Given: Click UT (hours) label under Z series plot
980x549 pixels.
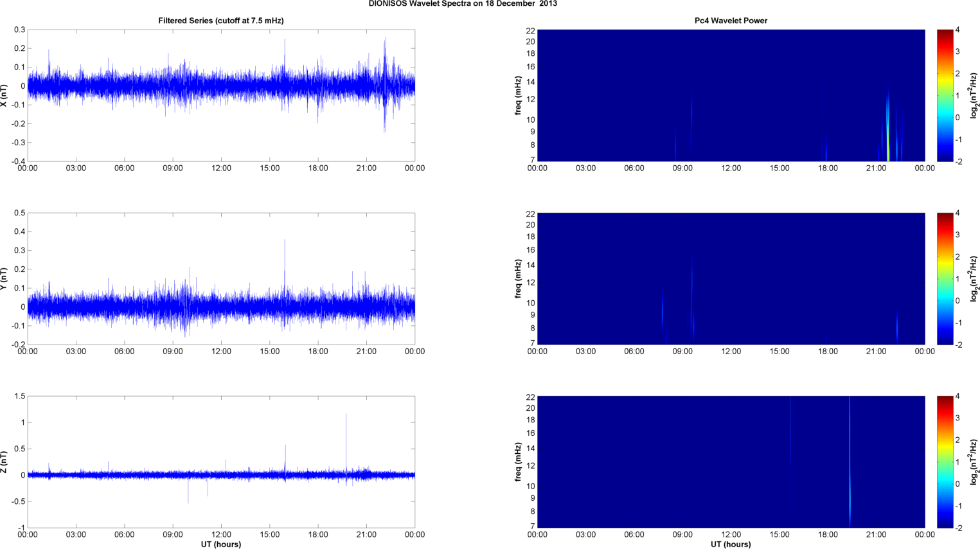Looking at the screenshot, I should [220, 544].
